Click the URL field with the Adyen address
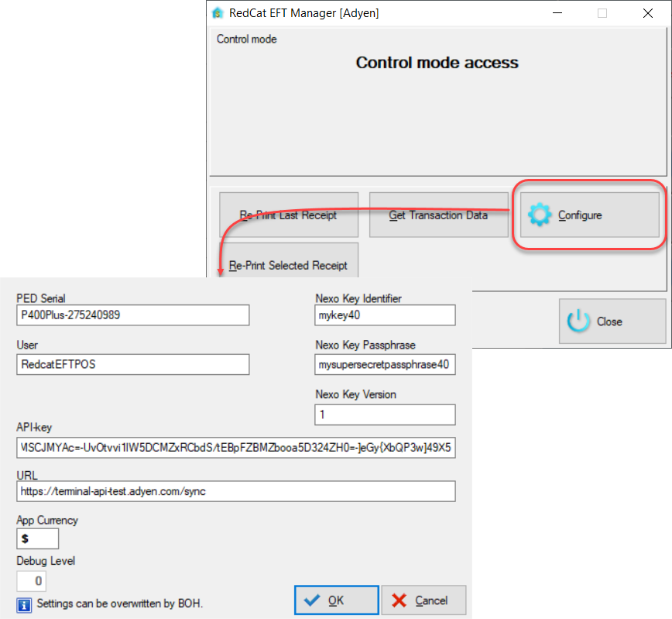The image size is (672, 619). (x=235, y=491)
